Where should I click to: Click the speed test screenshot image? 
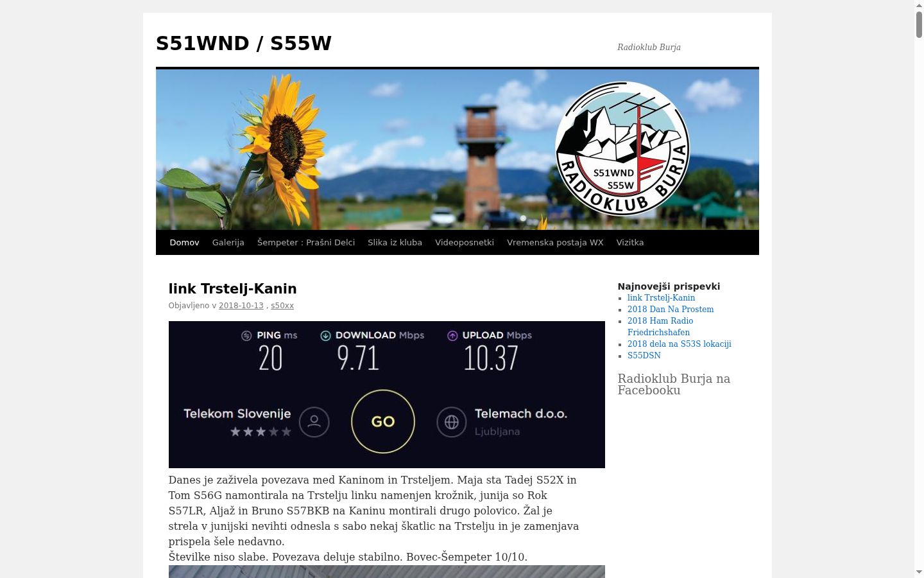pos(387,394)
